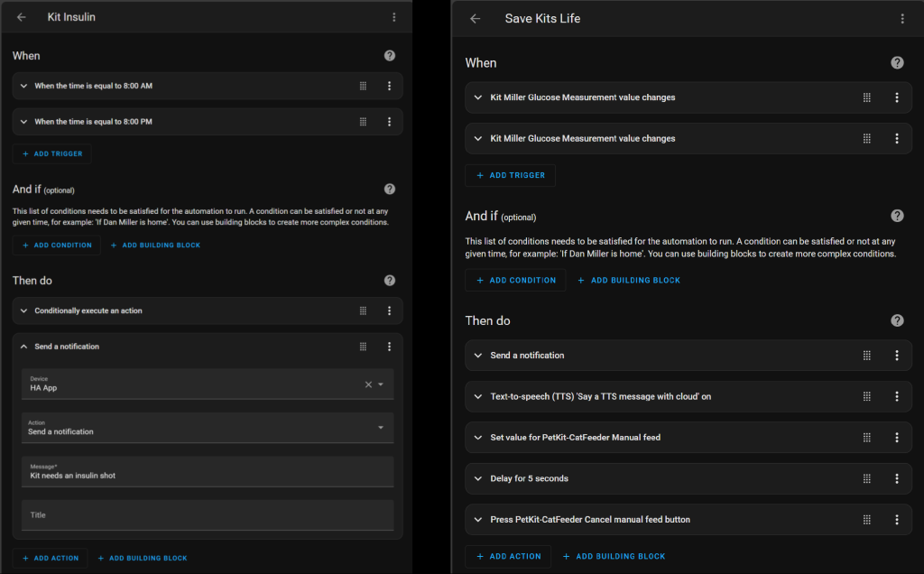Open overflow menu in Kit Insulin header
Screen dimensions: 924x574
pyautogui.click(x=393, y=17)
